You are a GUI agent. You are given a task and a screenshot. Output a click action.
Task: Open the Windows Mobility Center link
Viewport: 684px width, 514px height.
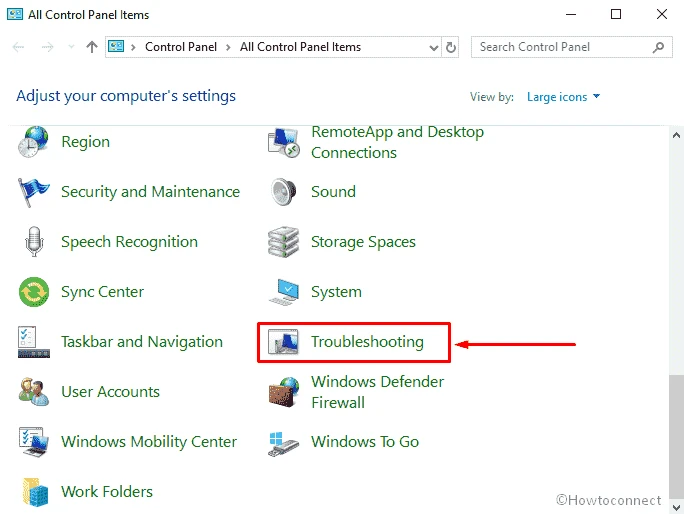pyautogui.click(x=149, y=442)
